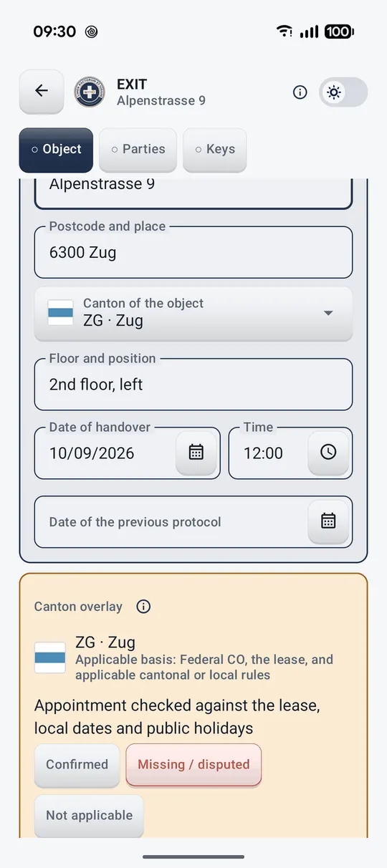Open the clock picker for Time
387x868 pixels.
[x=328, y=452]
